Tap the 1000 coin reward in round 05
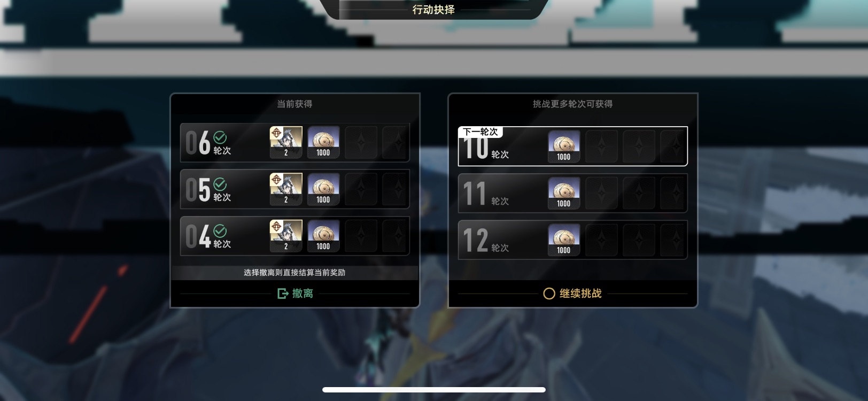 [x=323, y=189]
